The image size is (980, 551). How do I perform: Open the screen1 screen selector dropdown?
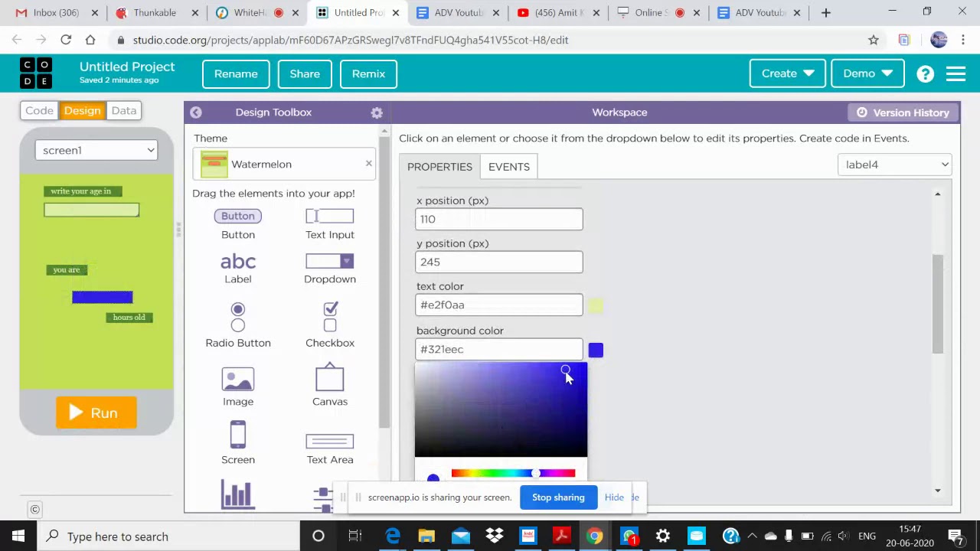[96, 150]
